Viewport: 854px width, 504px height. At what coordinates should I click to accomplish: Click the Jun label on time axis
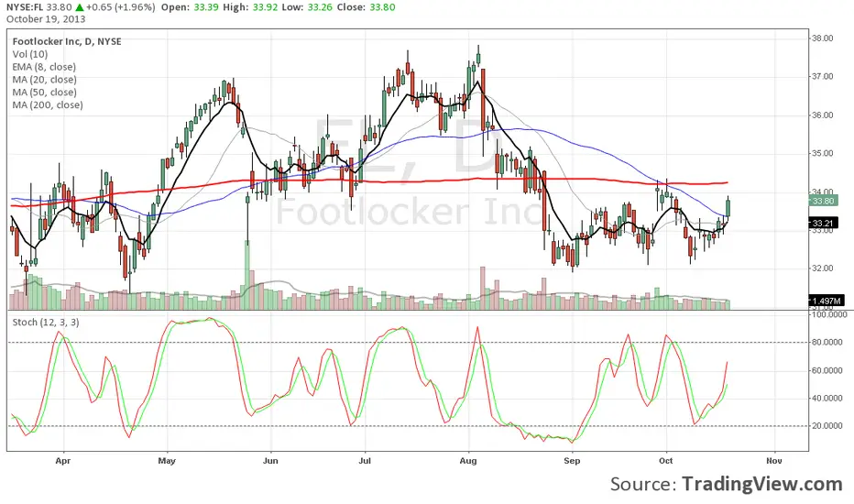(270, 461)
